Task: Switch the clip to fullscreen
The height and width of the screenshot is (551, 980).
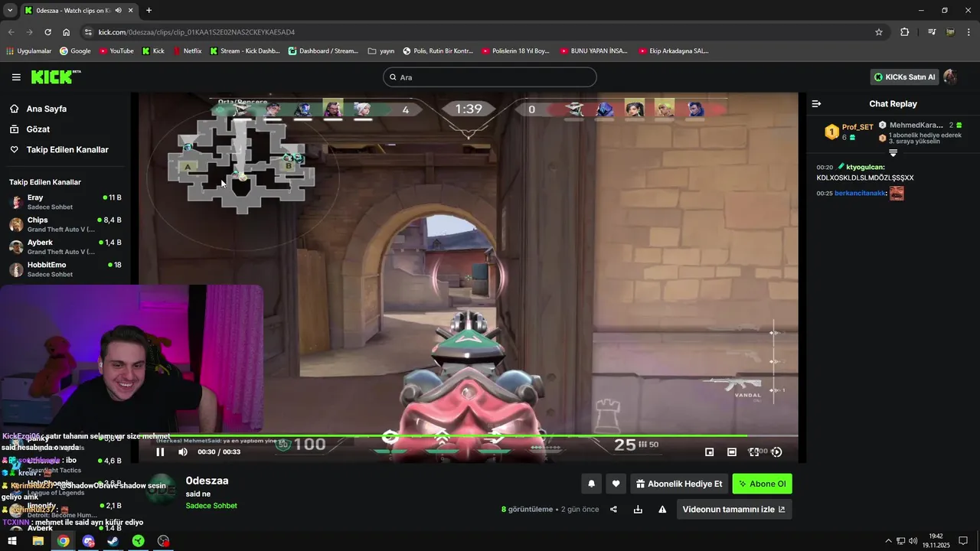Action: point(754,452)
